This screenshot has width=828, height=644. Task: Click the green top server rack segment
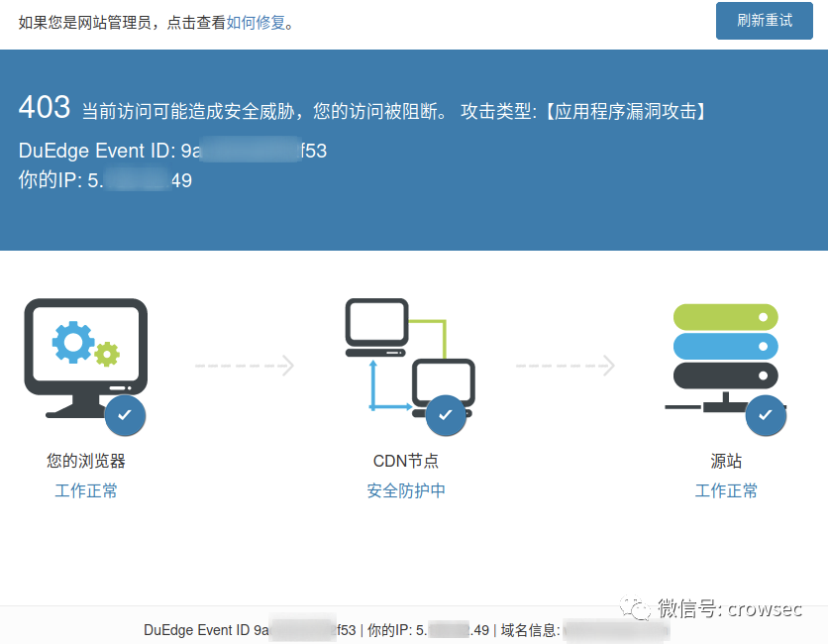point(726,314)
